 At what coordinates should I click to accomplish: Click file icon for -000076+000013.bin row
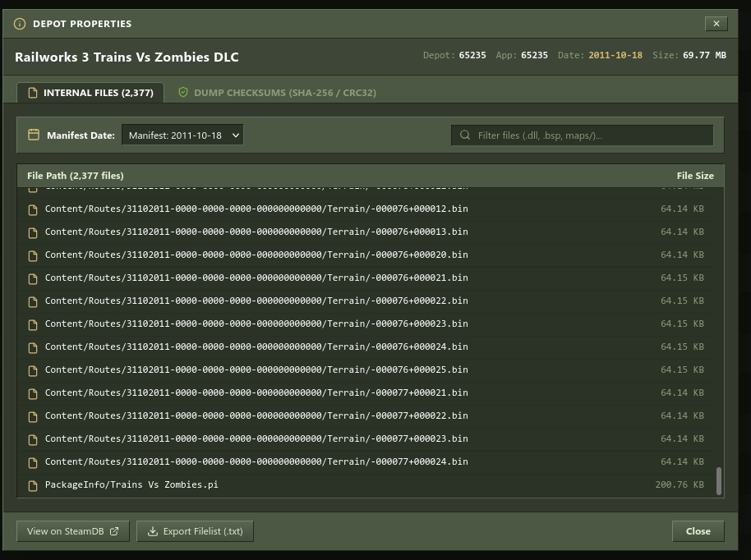click(33, 232)
